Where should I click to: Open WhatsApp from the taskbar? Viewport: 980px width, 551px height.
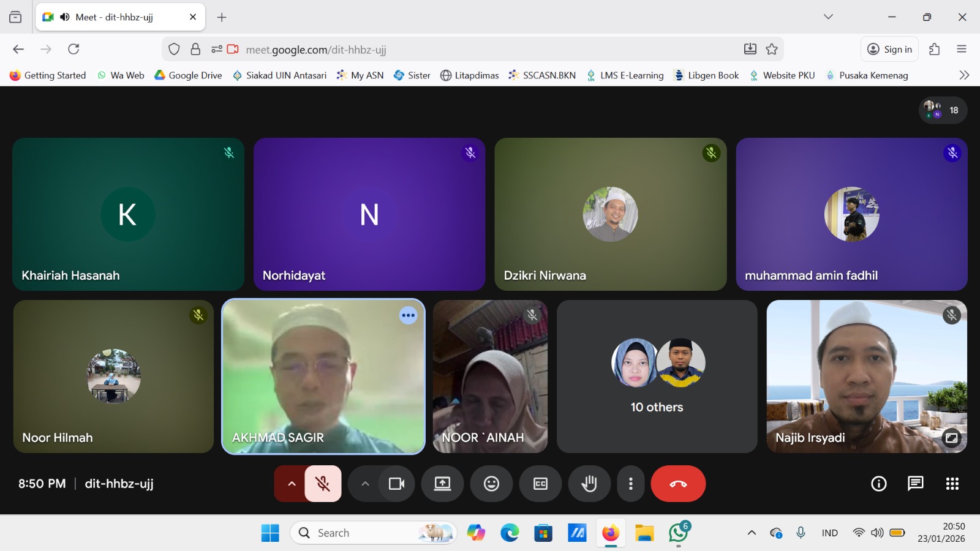(678, 533)
